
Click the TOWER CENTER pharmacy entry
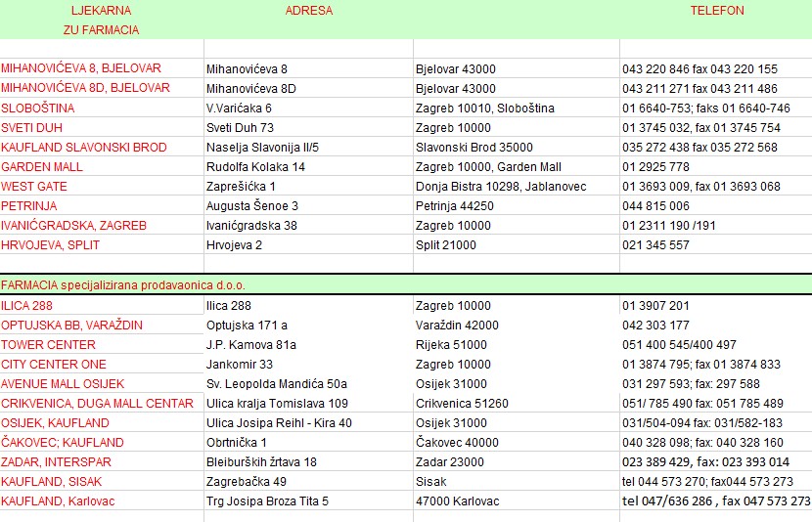pos(48,345)
